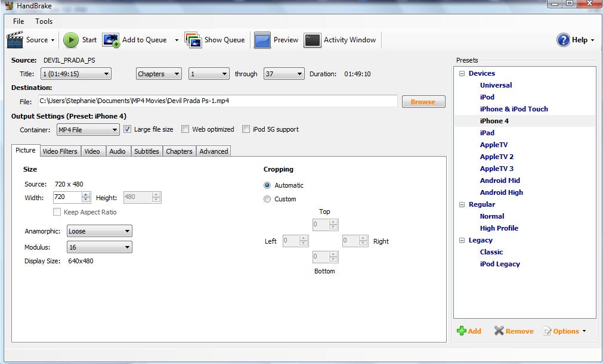Toggle the Keep Aspect Ratio checkbox

pos(57,212)
